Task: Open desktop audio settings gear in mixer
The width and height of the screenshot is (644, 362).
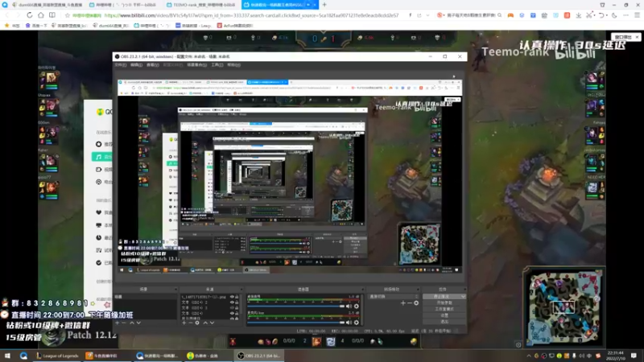Action: click(356, 306)
